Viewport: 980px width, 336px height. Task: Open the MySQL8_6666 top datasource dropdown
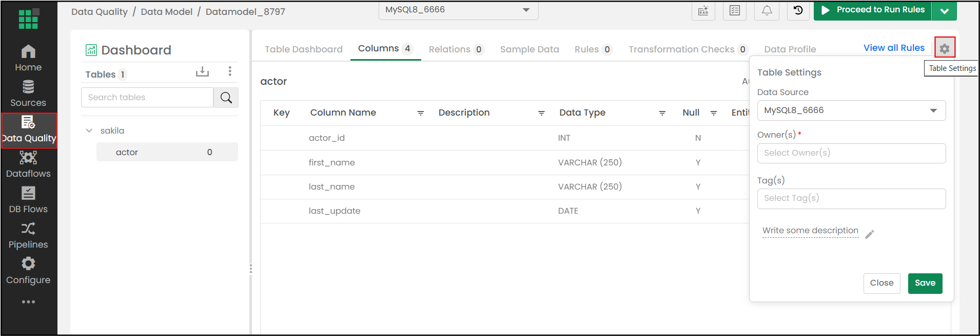pyautogui.click(x=458, y=10)
